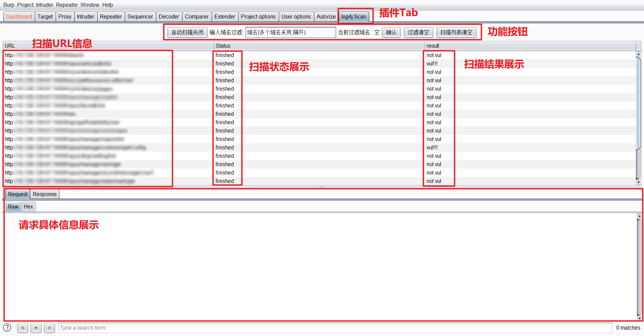Click scroll-up arrow of results table
This screenshot has width=644, height=336.
point(638,54)
